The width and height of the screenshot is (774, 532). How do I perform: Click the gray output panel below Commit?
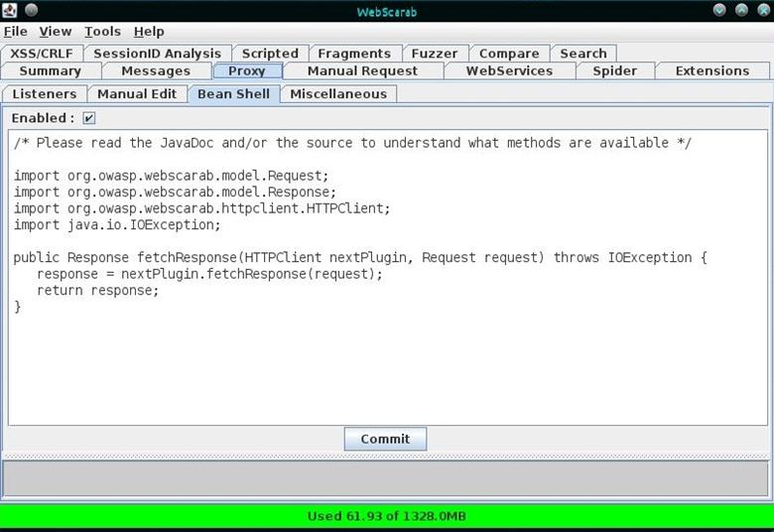pos(387,478)
